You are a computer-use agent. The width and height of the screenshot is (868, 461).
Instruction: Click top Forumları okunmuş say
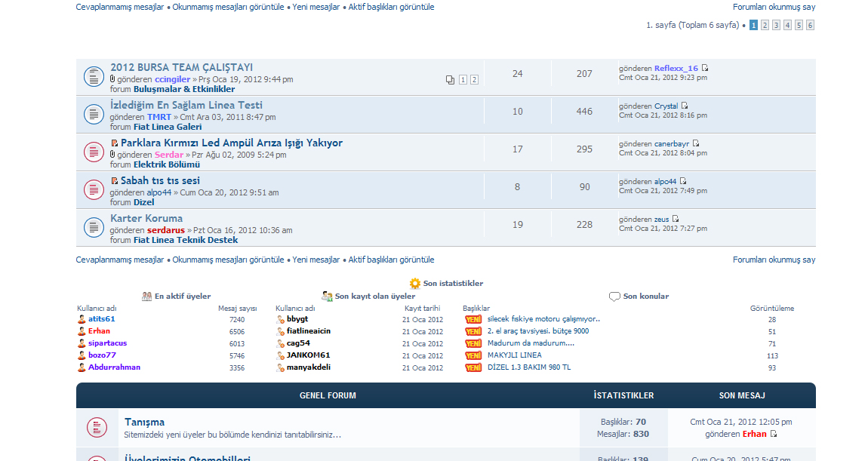pos(774,8)
